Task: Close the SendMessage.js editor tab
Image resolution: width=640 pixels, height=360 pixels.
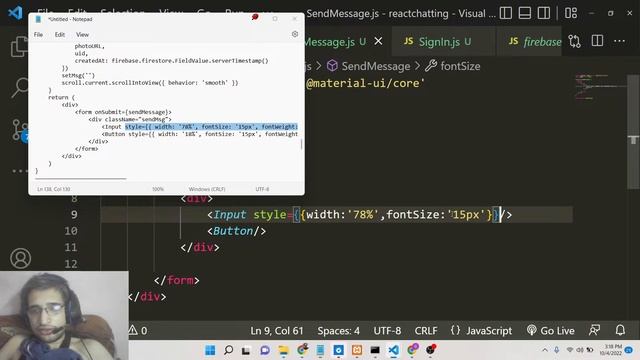Action: [x=378, y=41]
